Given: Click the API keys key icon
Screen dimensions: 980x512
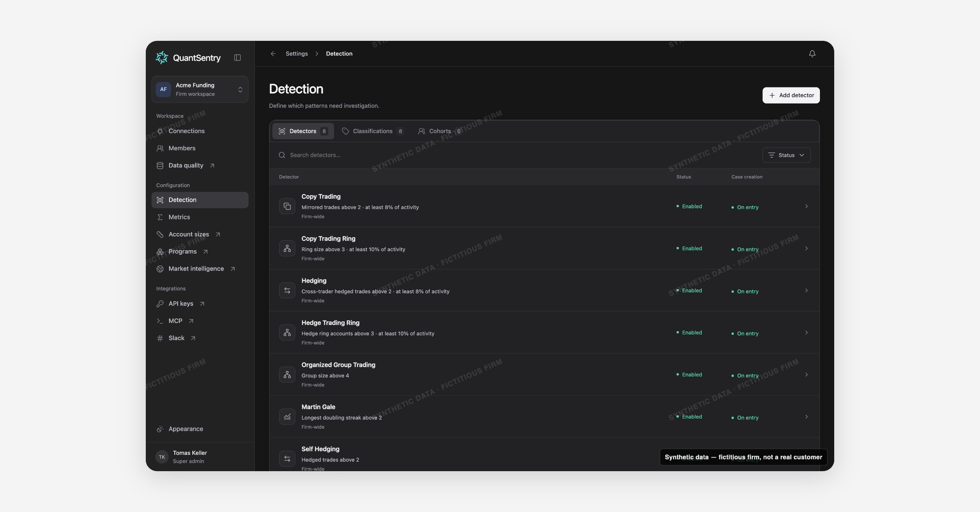Looking at the screenshot, I should tap(160, 304).
